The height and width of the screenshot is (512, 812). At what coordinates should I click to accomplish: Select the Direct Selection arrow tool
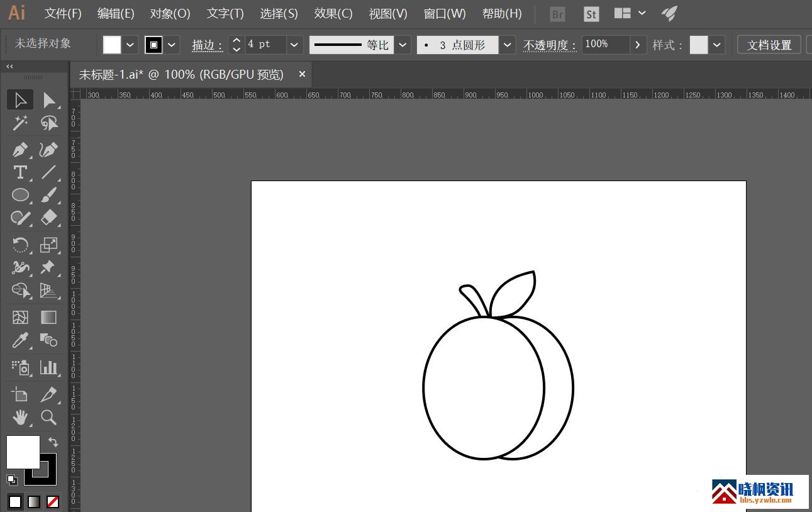(49, 100)
